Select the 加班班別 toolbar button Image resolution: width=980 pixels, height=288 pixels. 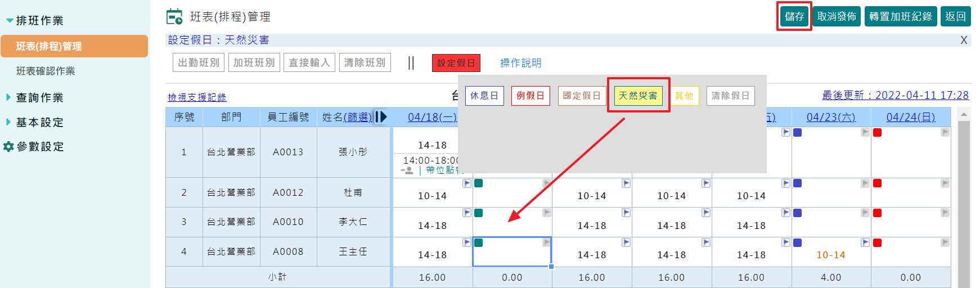point(254,62)
